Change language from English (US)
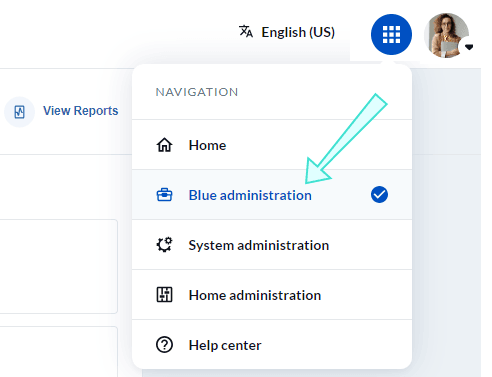492x377 pixels. [x=298, y=32]
